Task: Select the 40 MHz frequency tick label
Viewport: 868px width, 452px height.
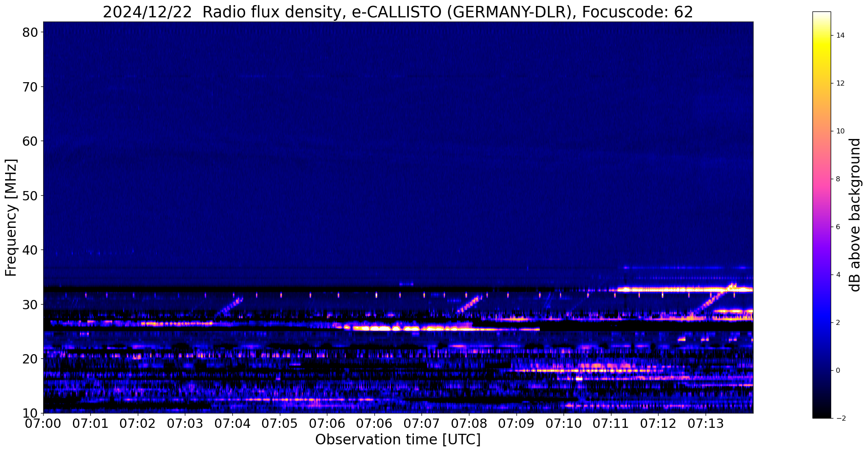Action: coord(30,250)
